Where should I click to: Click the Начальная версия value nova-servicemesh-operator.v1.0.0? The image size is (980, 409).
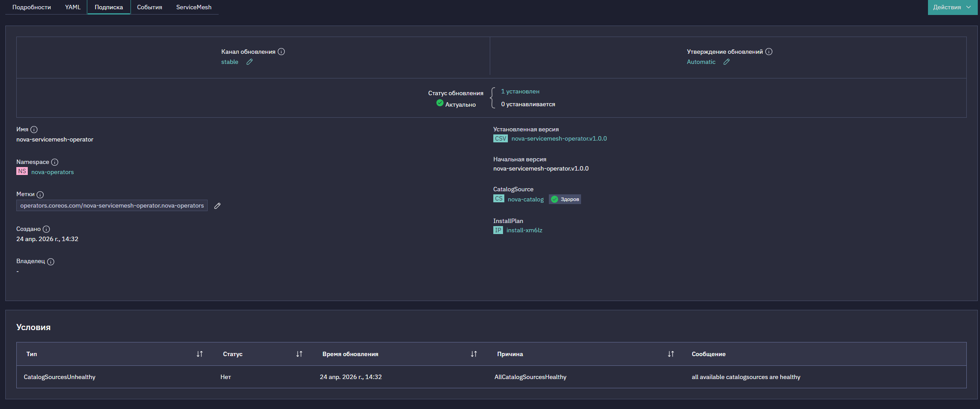click(x=541, y=168)
